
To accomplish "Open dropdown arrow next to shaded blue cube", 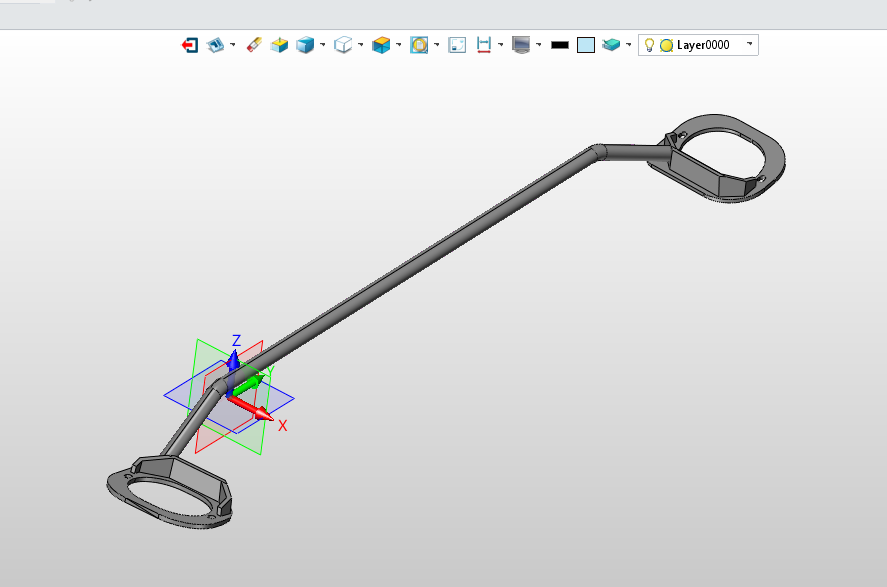I will [322, 45].
